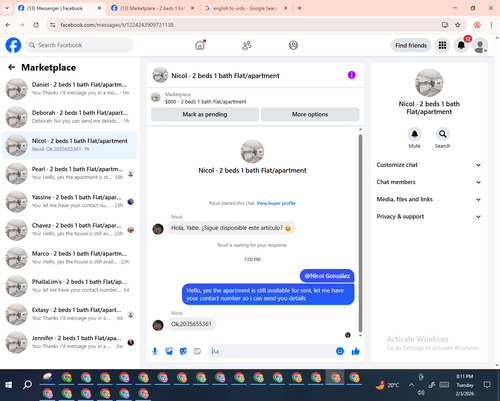Screen dimensions: 500x401
Task: Open the Groups icon in top nav
Action: coord(293,45)
